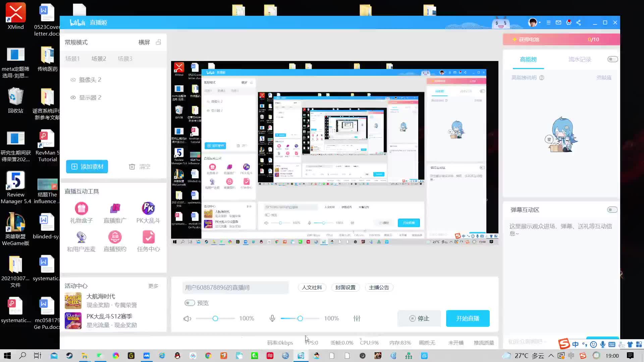Image resolution: width=644 pixels, height=362 pixels.
Task: Select the 高能榜 tab
Action: (528, 59)
